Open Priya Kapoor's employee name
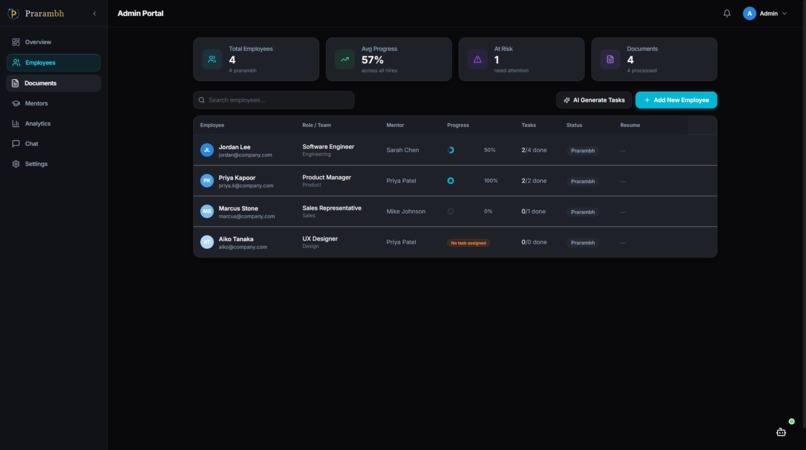 [237, 177]
